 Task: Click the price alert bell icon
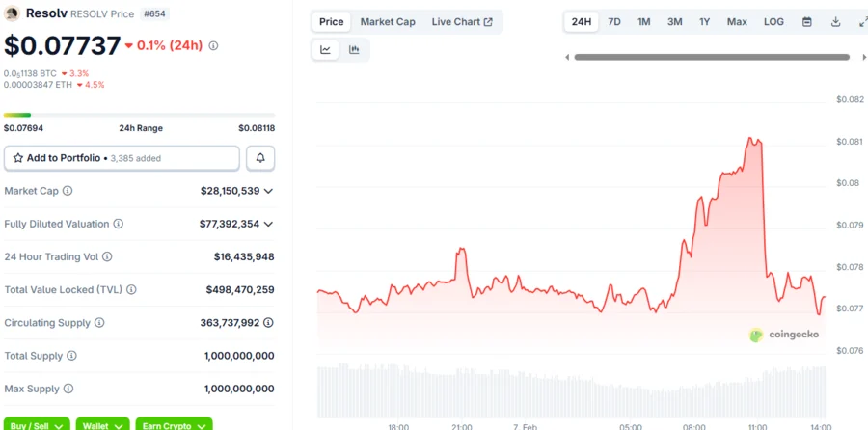click(260, 158)
